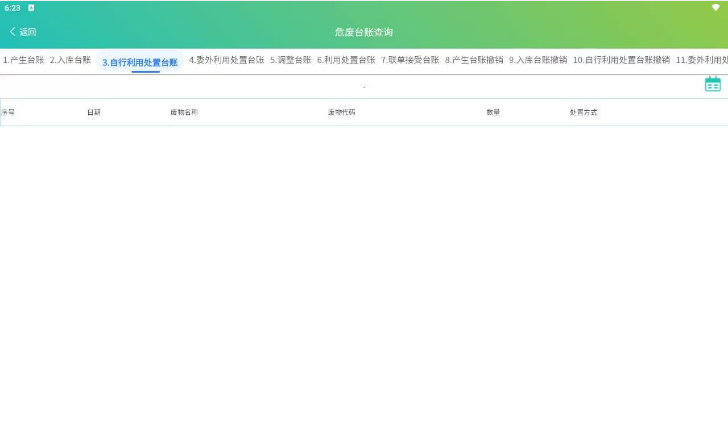Image resolution: width=728 pixels, height=428 pixels.
Task: Tap the notification icon next to the clock
Action: [x=31, y=8]
